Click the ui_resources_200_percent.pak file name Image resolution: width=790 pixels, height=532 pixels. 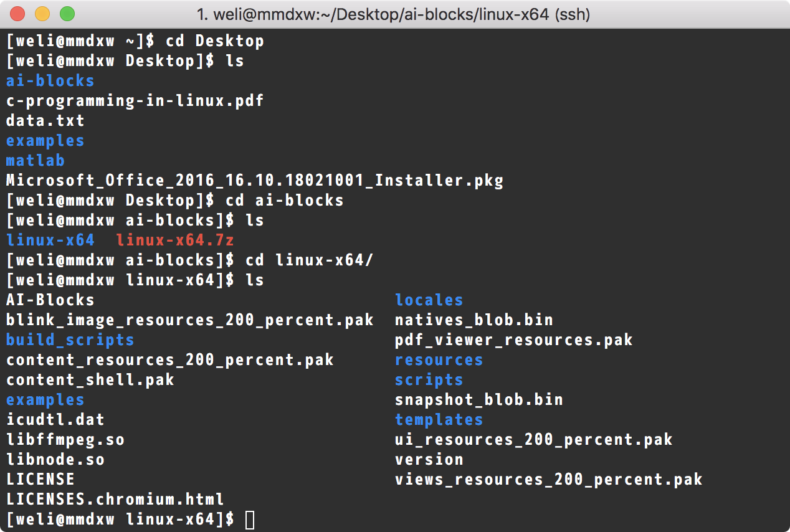click(534, 440)
